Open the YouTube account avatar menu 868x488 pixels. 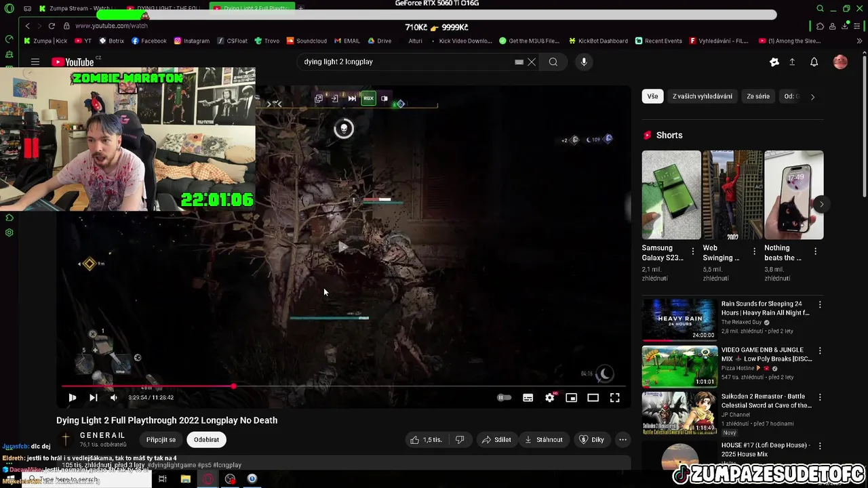(x=840, y=62)
